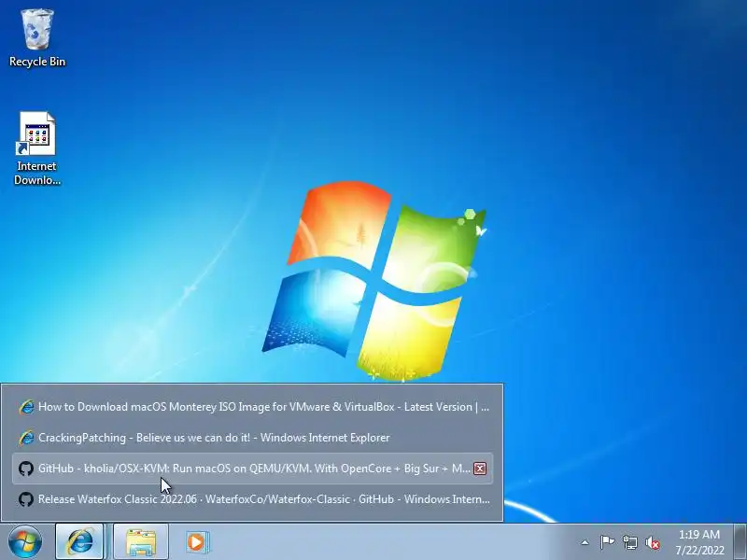
Task: Click the 7/22/2022 date text
Action: pyautogui.click(x=699, y=550)
